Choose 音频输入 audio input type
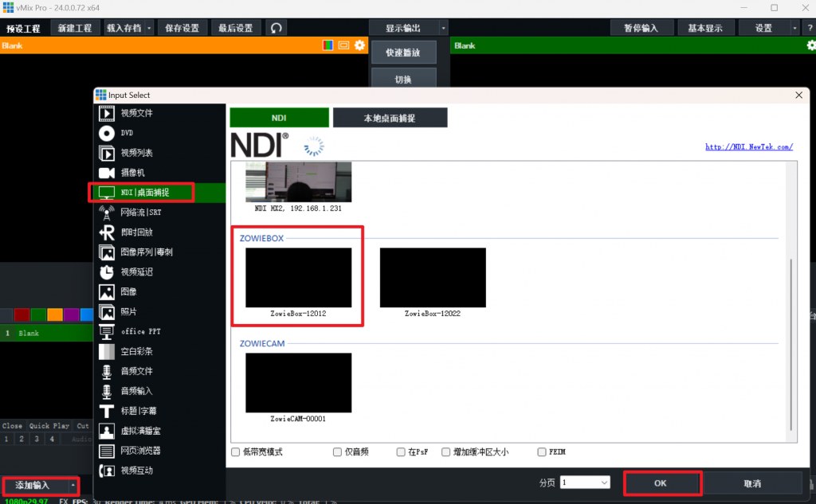816x504 pixels. pos(159,391)
